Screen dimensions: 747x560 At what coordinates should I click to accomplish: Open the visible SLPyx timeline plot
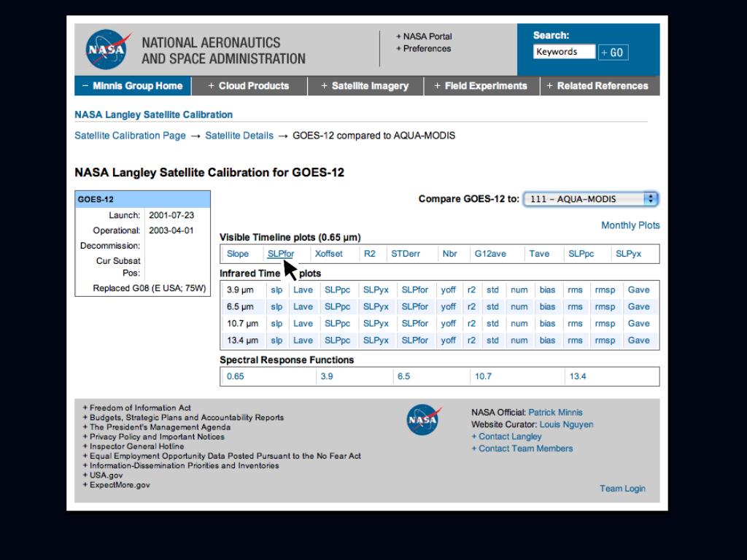pos(628,254)
